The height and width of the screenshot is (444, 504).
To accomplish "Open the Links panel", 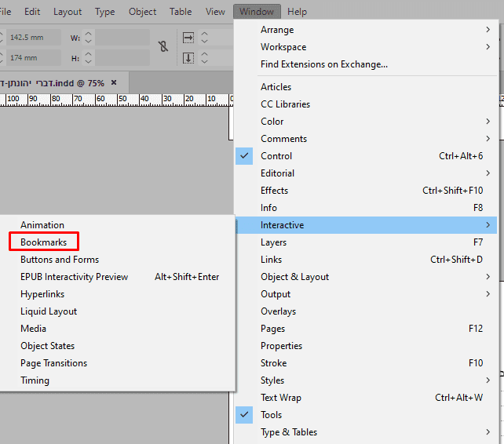I will [366, 260].
